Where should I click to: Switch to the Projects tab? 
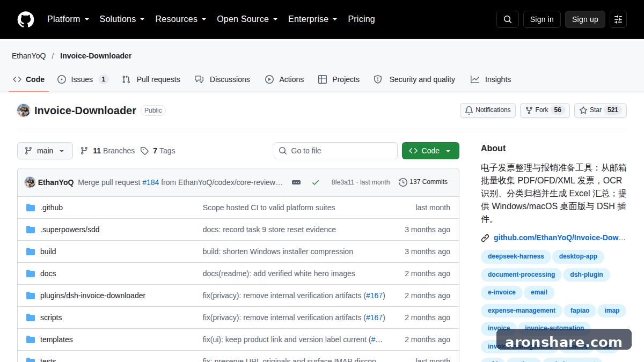[x=339, y=79]
